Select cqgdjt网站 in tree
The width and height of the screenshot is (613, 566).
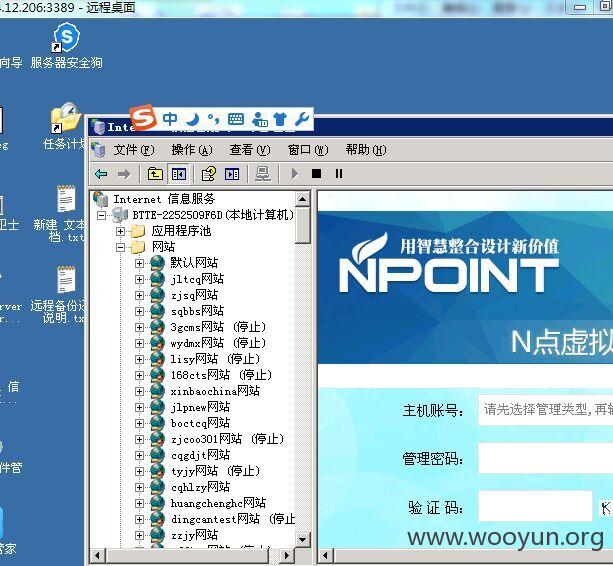tap(200, 455)
